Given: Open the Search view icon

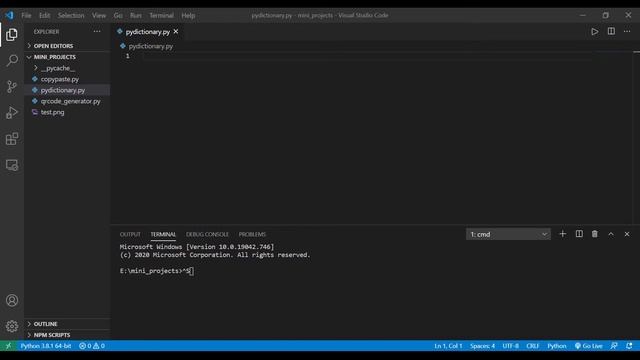Looking at the screenshot, I should click(12, 60).
